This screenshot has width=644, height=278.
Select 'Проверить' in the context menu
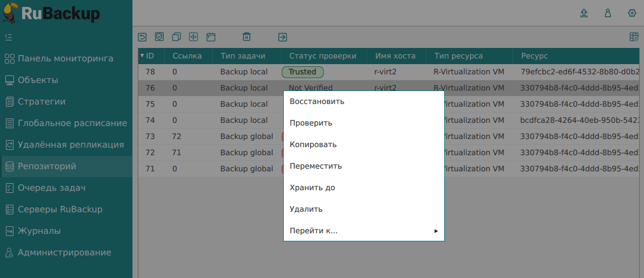[x=311, y=123]
